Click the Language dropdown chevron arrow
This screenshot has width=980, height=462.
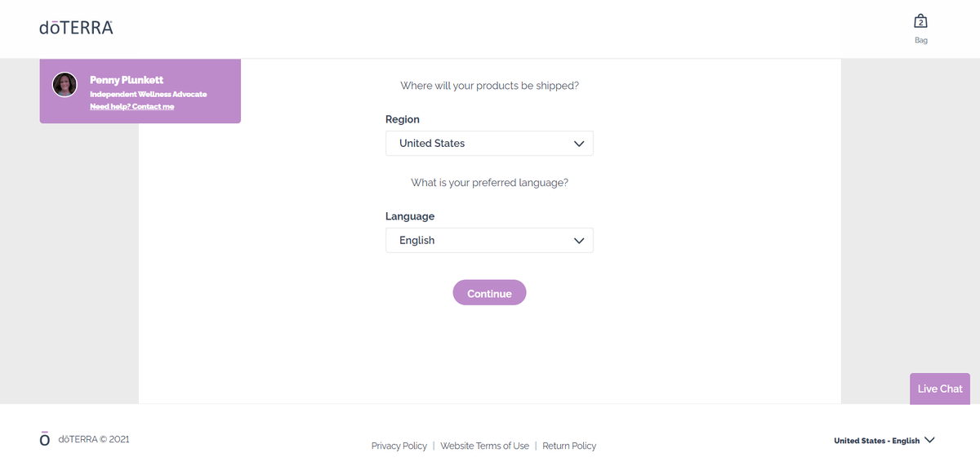579,241
